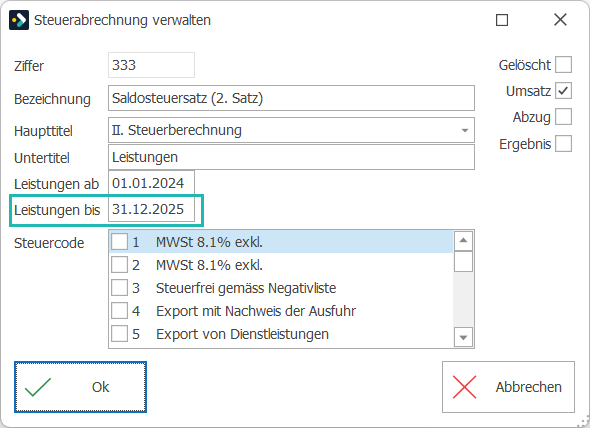Uncheck the Umsatz checkbox
Image resolution: width=590 pixels, height=428 pixels.
[563, 91]
